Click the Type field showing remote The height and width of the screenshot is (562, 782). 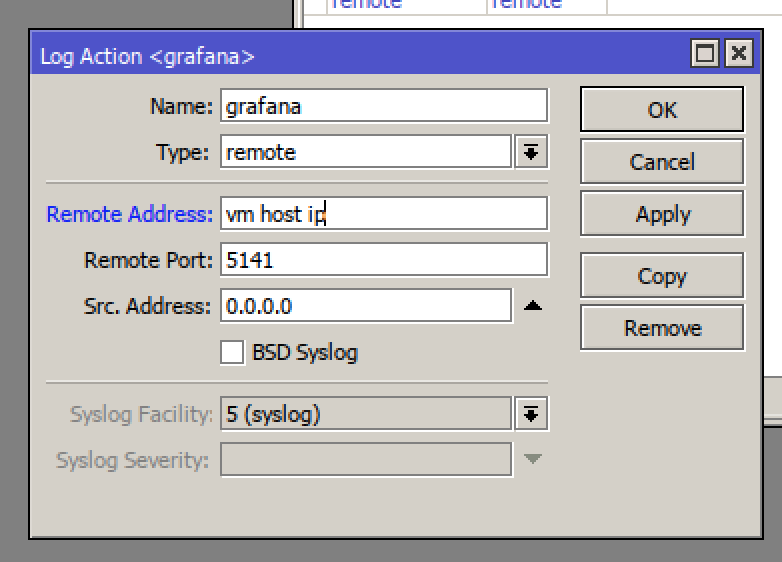point(366,152)
